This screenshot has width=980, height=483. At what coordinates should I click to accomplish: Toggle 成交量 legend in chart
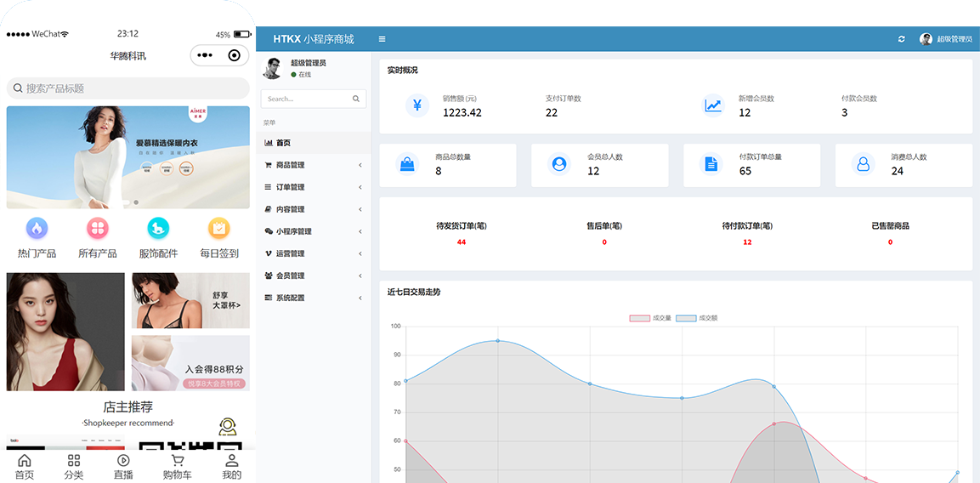pos(650,318)
